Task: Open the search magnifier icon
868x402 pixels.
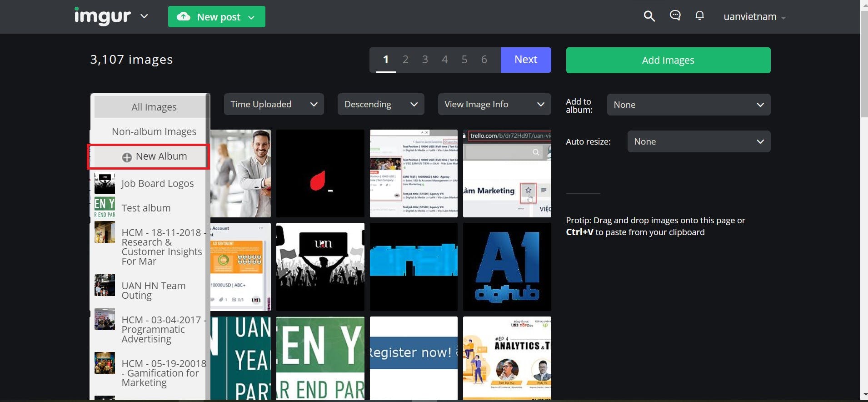Action: point(649,16)
